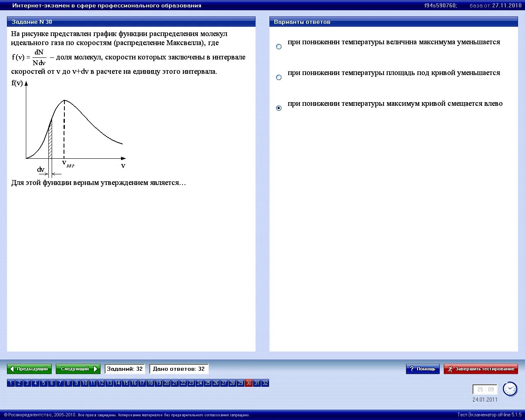
Task: Jump to question 17
Action: click(142, 383)
